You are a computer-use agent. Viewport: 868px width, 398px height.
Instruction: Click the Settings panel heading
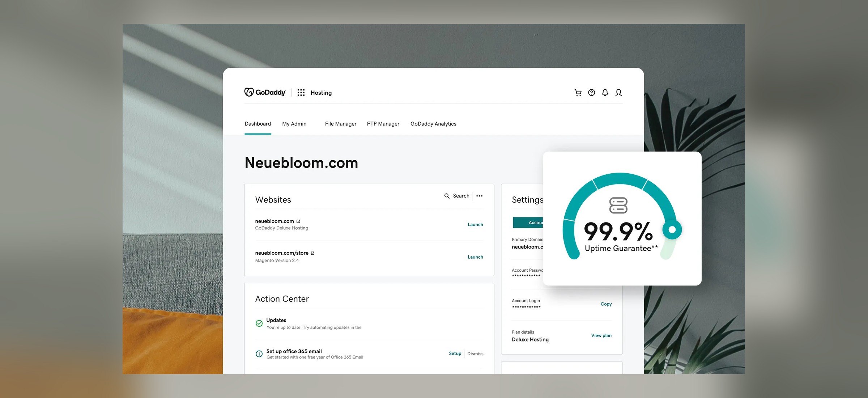527,200
